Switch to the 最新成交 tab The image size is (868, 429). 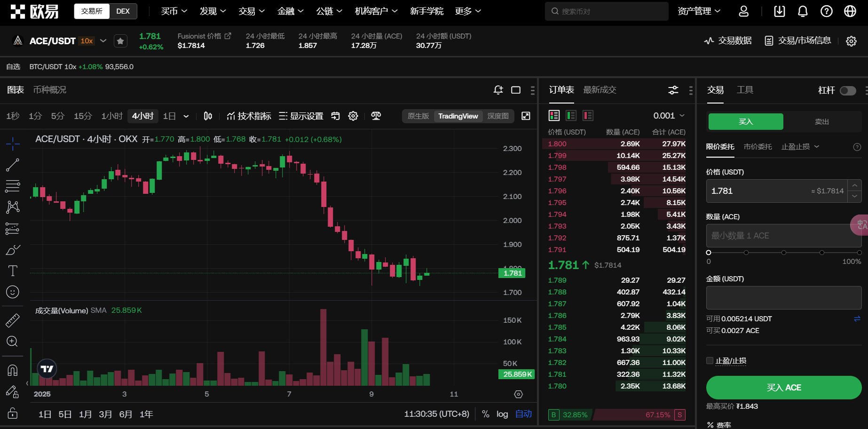(x=600, y=90)
